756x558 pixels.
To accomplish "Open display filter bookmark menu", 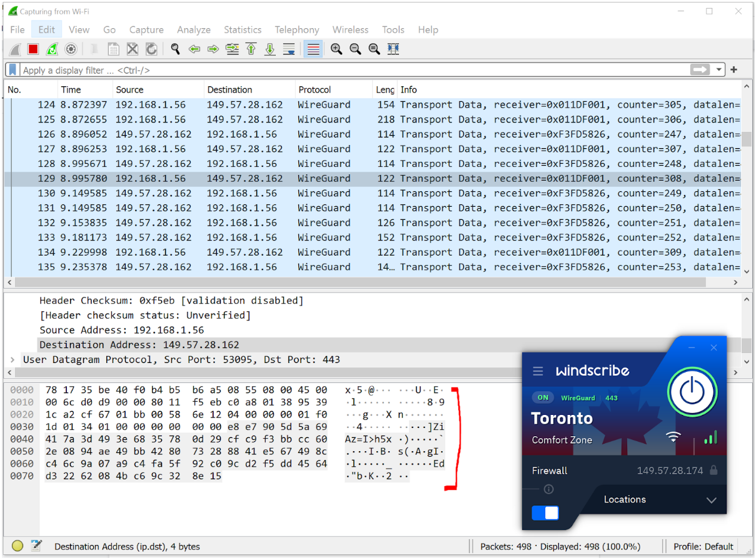I will point(13,69).
